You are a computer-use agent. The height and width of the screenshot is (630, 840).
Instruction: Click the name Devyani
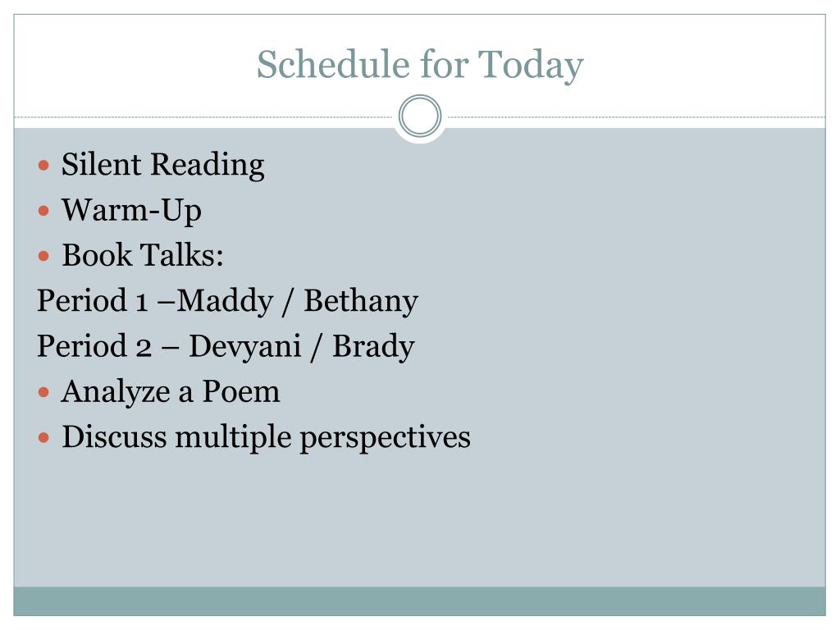pyautogui.click(x=244, y=347)
